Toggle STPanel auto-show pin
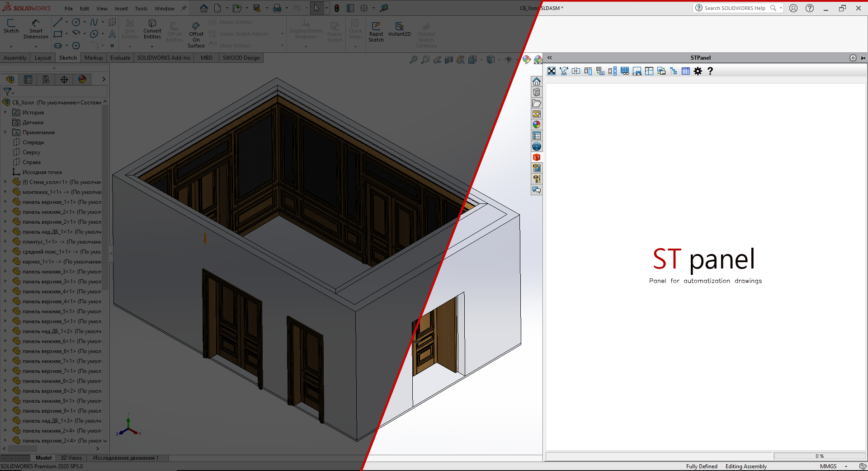Viewport: 868px width, 471px height. [863, 58]
